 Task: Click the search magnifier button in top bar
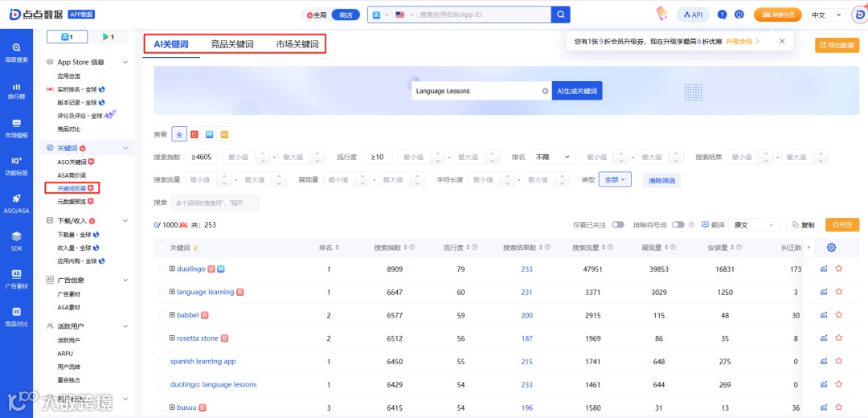tap(560, 15)
